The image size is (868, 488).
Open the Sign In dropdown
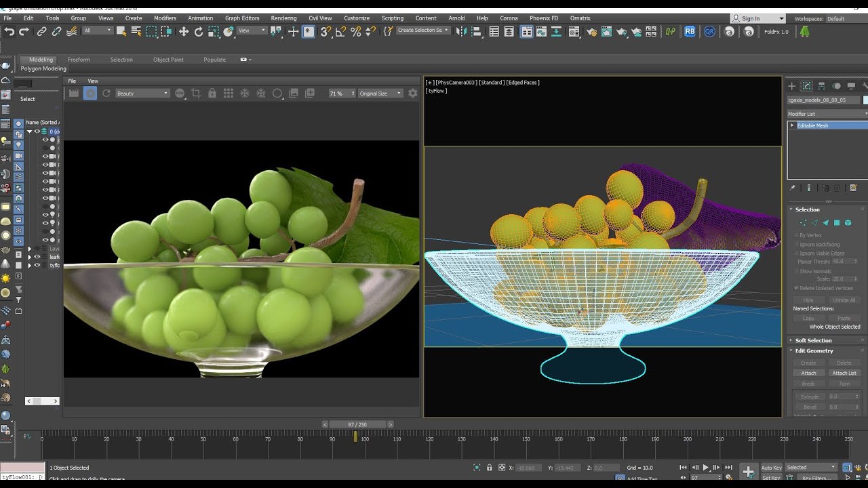[x=757, y=18]
